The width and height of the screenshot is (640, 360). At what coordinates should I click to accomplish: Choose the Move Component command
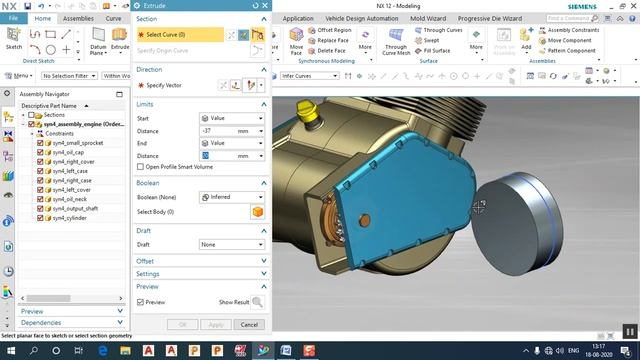click(565, 40)
